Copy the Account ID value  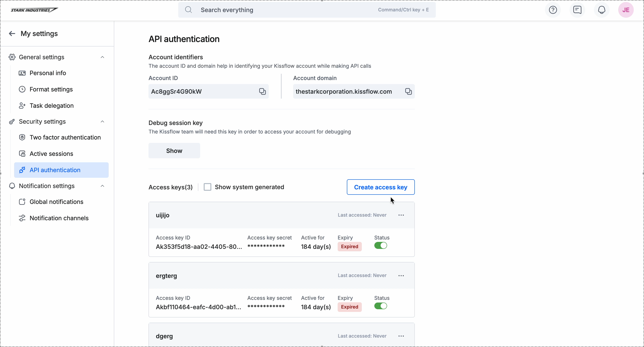click(x=262, y=91)
